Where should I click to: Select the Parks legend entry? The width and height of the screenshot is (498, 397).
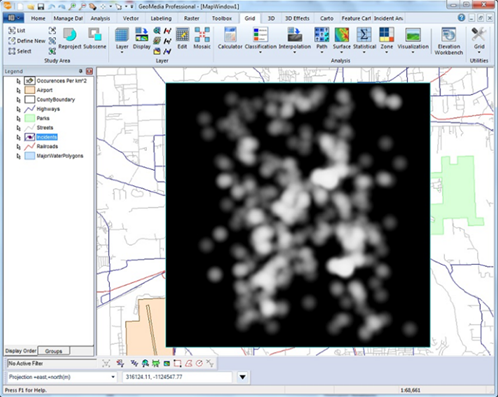pos(43,118)
